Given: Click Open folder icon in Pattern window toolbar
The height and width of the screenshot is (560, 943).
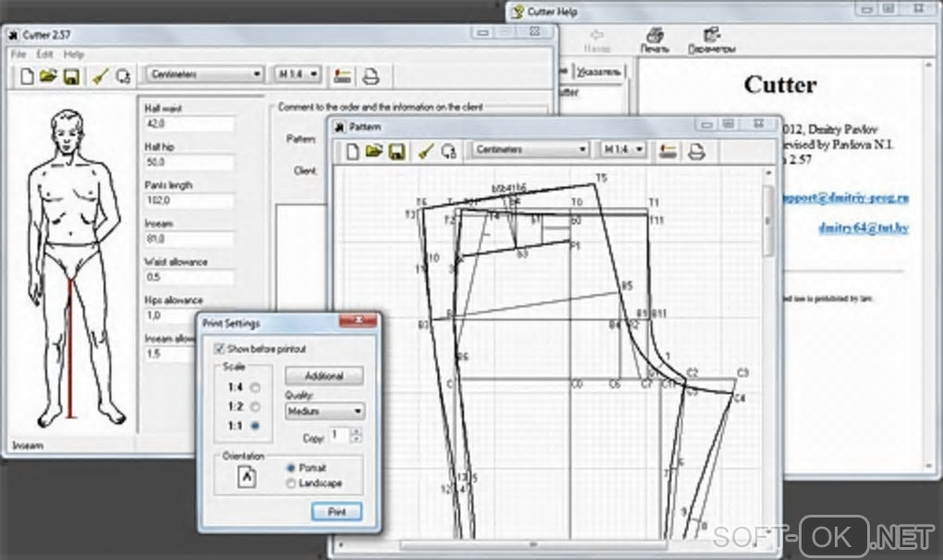Looking at the screenshot, I should pos(374,152).
